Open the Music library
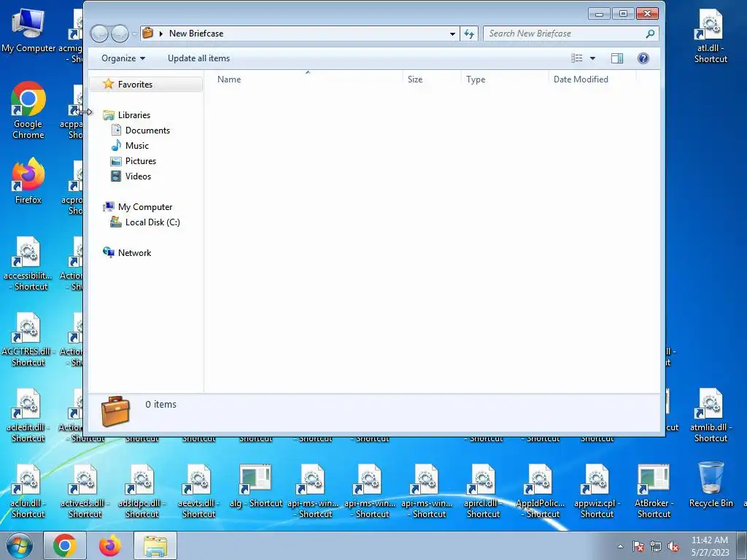This screenshot has width=747, height=560. tap(136, 146)
